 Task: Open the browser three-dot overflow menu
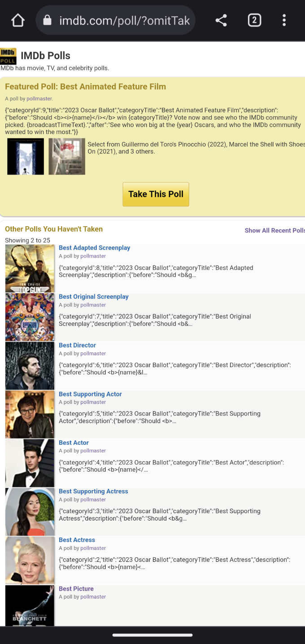tap(284, 20)
